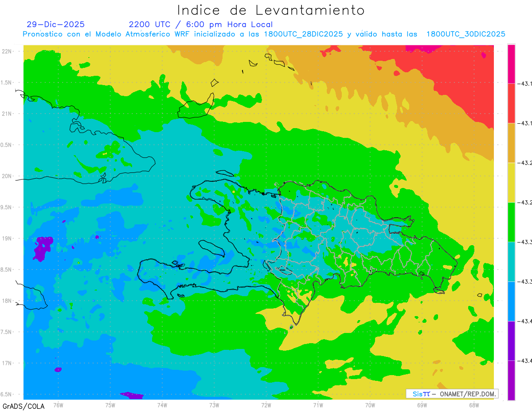532x411 pixels.
Task: Click the 2200 UTC / 6:00 pm Hora Local text
Action: [x=201, y=24]
